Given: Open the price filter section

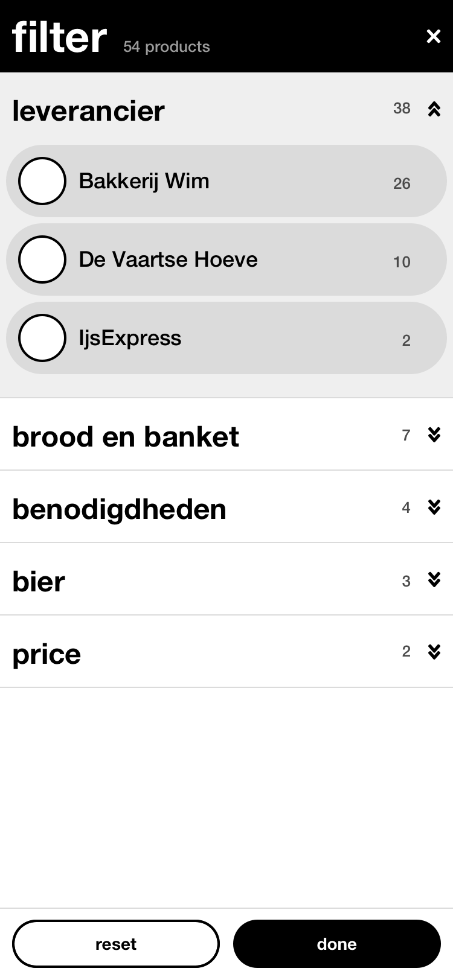Looking at the screenshot, I should tap(226, 652).
